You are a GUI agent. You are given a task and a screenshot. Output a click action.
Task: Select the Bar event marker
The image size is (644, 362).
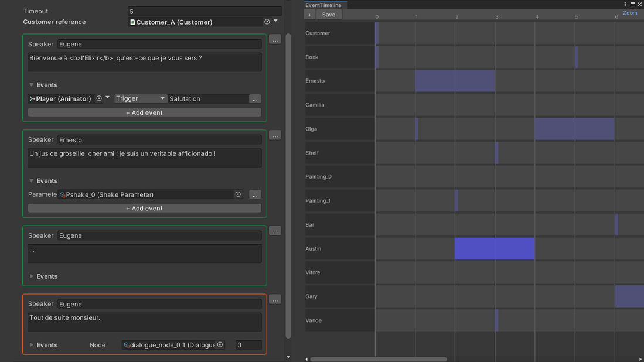616,224
